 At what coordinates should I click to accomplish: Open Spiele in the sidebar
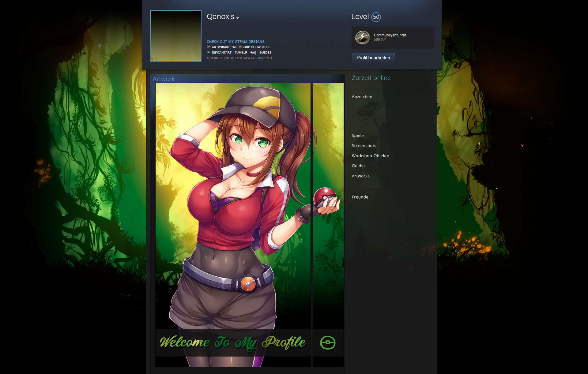358,136
